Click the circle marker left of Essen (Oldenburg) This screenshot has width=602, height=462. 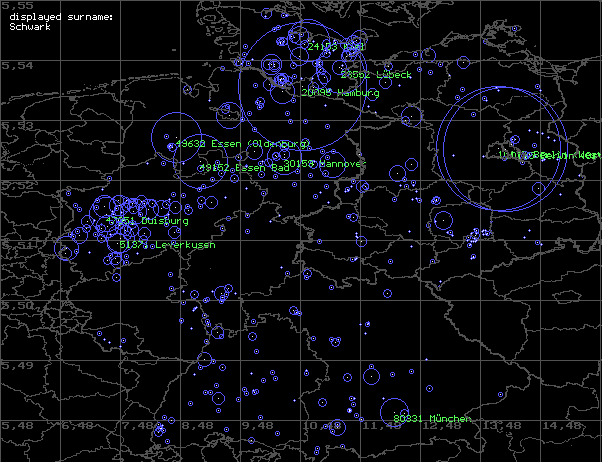click(170, 145)
